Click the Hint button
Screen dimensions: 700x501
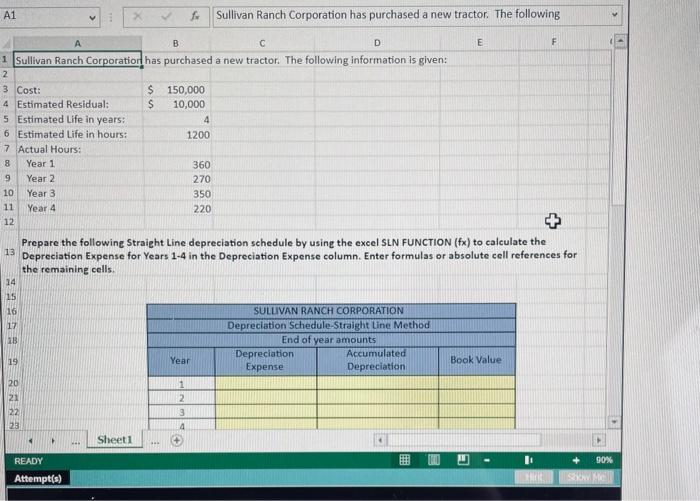[x=533, y=477]
